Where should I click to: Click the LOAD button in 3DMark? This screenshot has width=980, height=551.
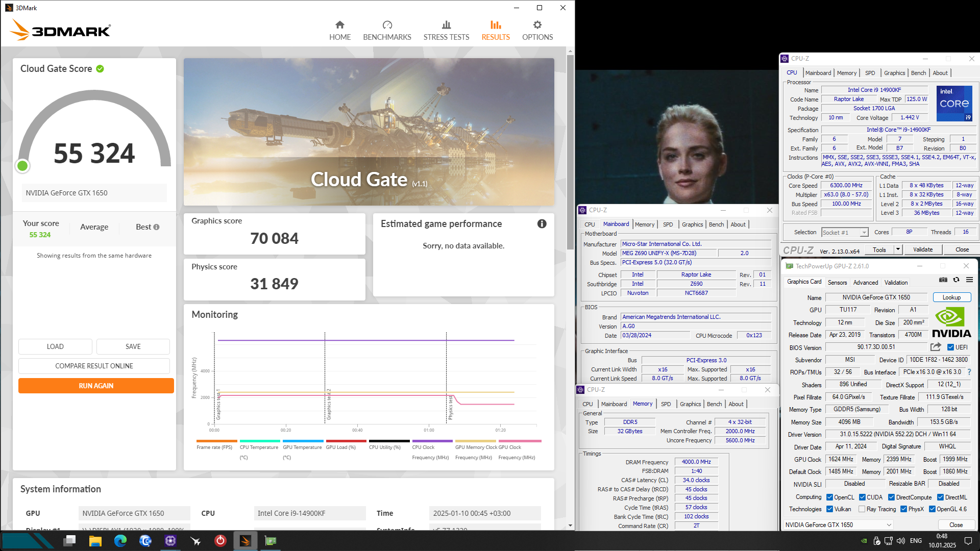(55, 346)
